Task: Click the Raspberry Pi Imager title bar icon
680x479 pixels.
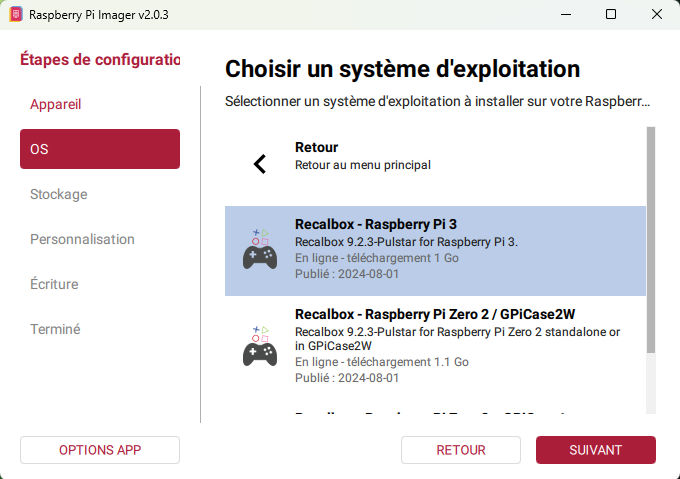Action: point(15,15)
